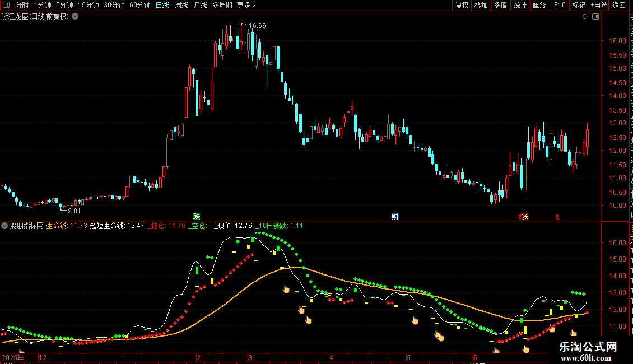Open the 统计 statistics tool
This screenshot has height=364, width=633.
tap(520, 5)
